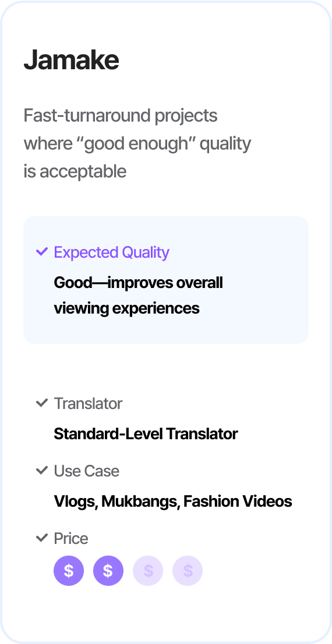Click the Use Case label
Image resolution: width=332 pixels, height=644 pixels.
(x=86, y=471)
